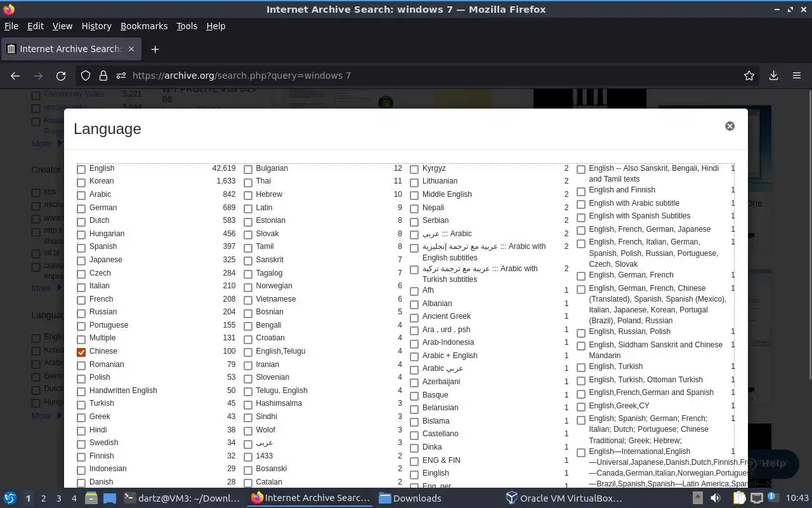The image size is (812, 508).
Task: Open the Edit menu
Action: (36, 26)
